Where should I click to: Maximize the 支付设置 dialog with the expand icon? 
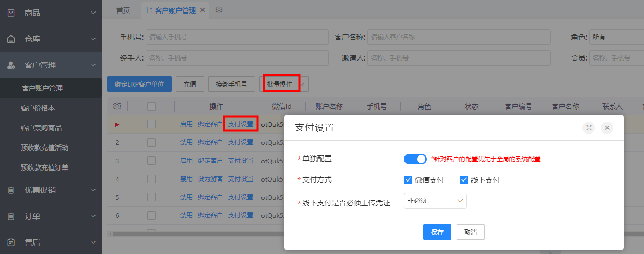(589, 128)
